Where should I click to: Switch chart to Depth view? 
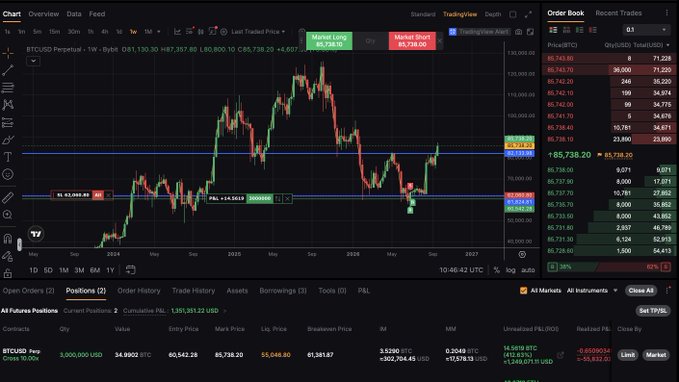(492, 14)
